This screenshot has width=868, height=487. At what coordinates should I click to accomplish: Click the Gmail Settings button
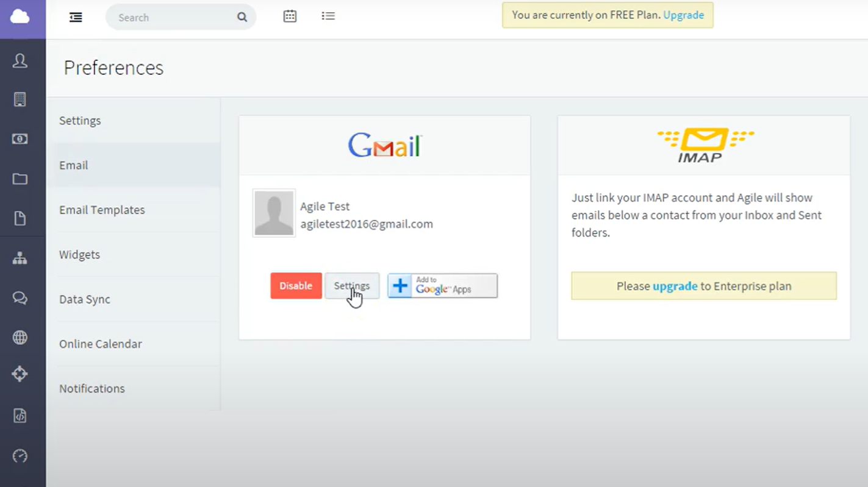[352, 286]
